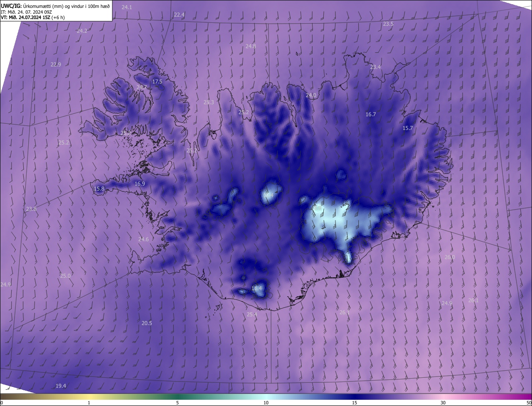532x406 pixels.
Task: Click the 15.8 value label
Action: [x=99, y=188]
